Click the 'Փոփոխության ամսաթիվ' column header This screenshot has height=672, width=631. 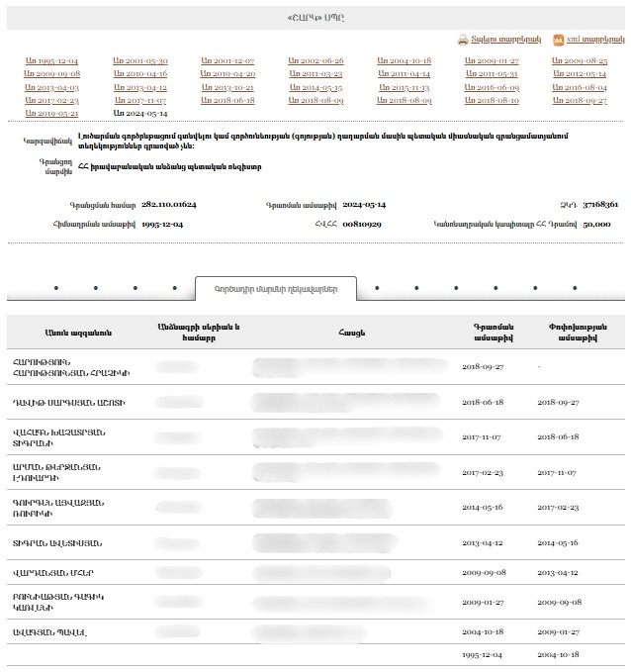click(579, 332)
